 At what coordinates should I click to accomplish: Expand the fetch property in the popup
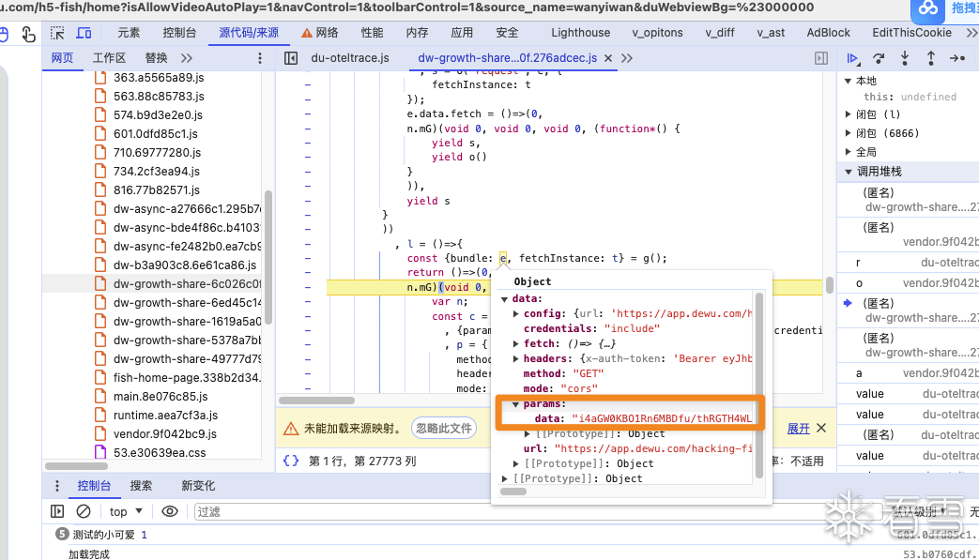[515, 343]
